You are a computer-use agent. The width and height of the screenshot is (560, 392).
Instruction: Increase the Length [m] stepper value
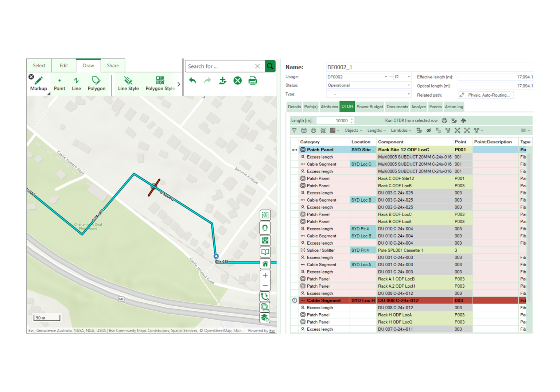tap(352, 119)
